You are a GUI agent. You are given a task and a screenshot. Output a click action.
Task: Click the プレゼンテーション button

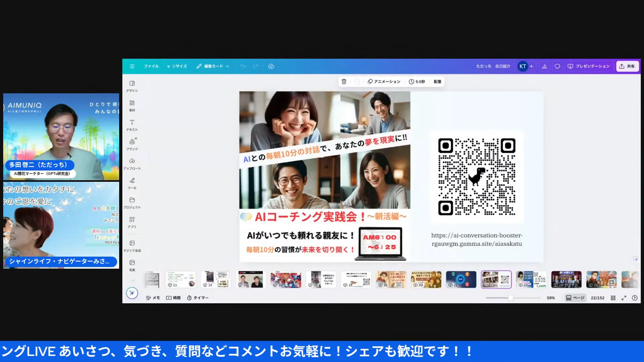589,66
